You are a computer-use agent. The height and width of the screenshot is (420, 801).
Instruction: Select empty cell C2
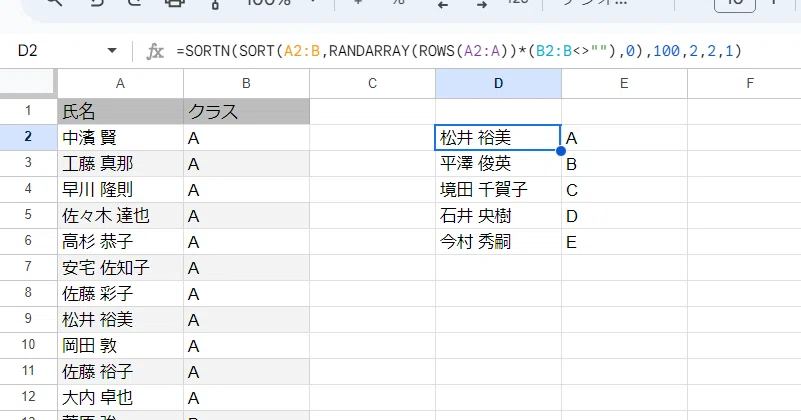(372, 137)
